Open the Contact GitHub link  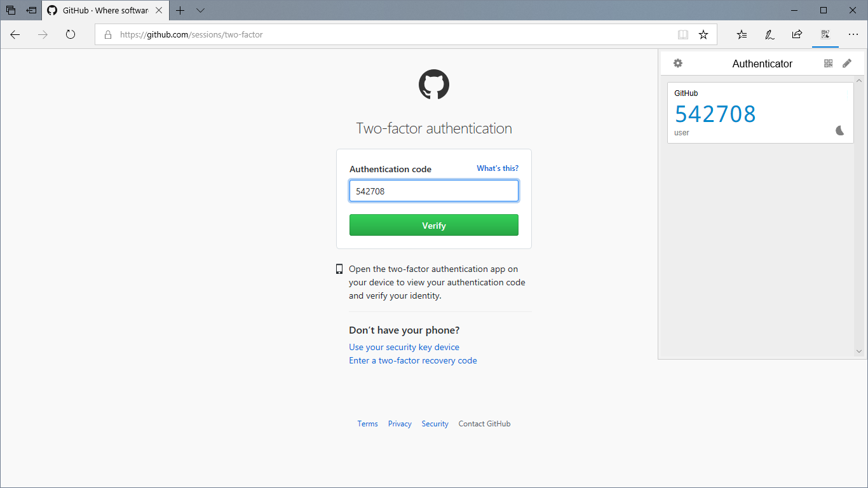484,424
